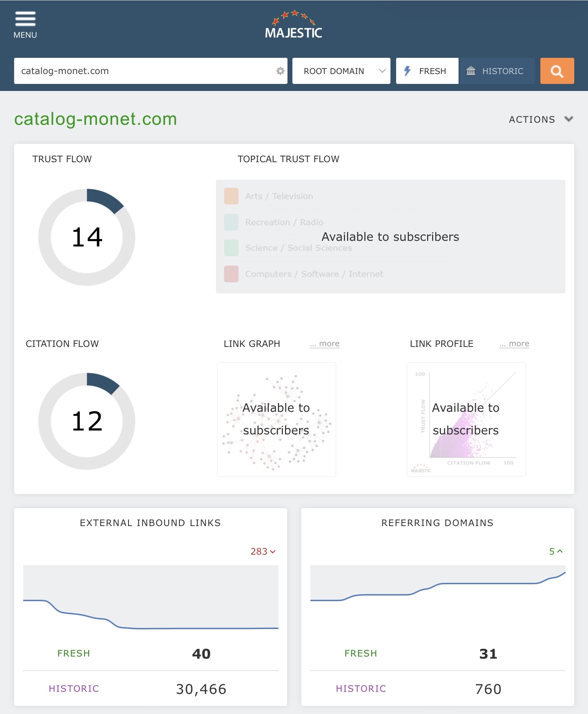
Task: Click the Historic building icon
Action: [471, 71]
